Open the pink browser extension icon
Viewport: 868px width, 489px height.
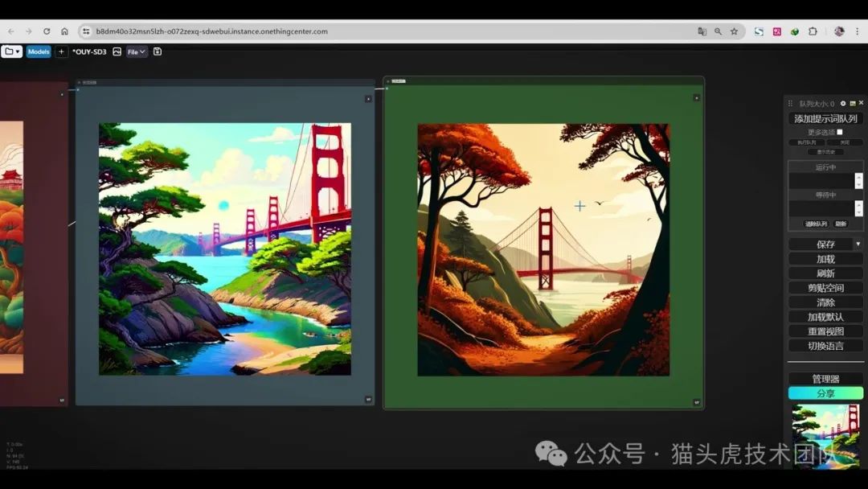pos(777,31)
